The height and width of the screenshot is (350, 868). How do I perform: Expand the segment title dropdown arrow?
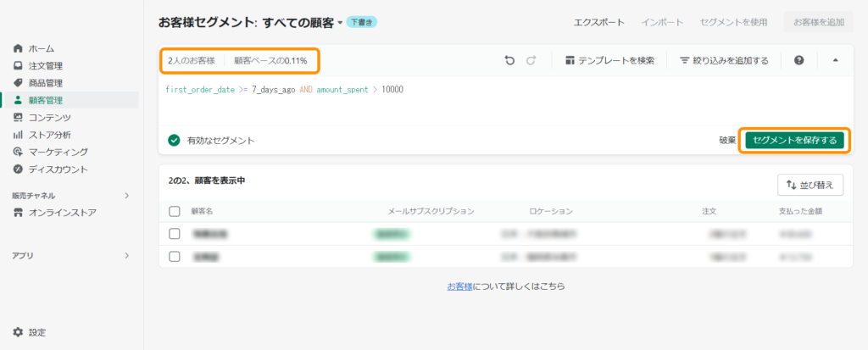(340, 23)
